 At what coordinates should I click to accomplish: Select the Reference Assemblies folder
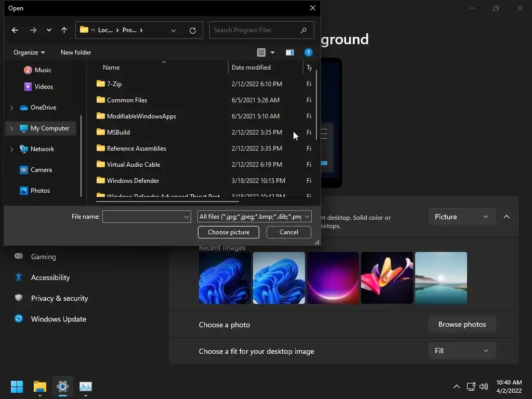(x=131, y=148)
